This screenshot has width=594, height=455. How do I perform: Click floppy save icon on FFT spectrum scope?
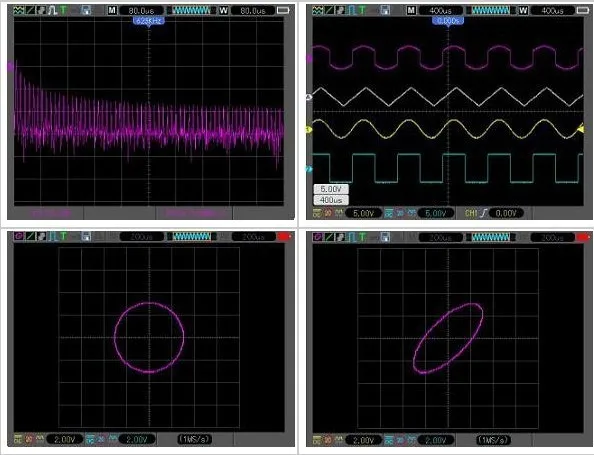86,11
